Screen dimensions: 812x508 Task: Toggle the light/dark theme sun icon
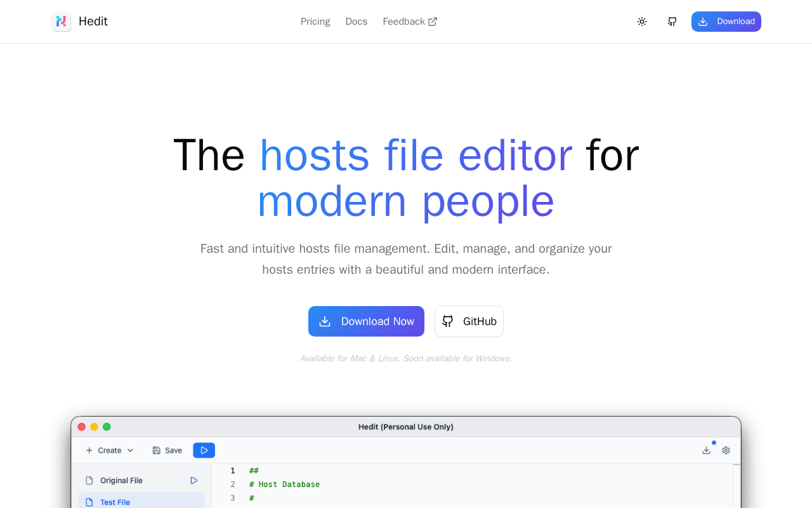[642, 22]
